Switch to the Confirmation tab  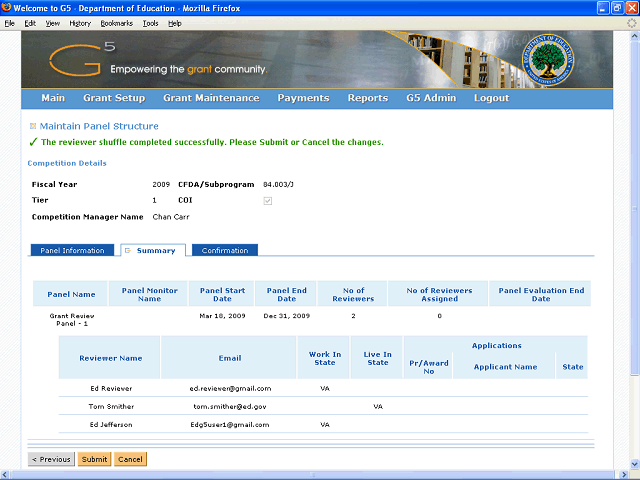point(225,250)
